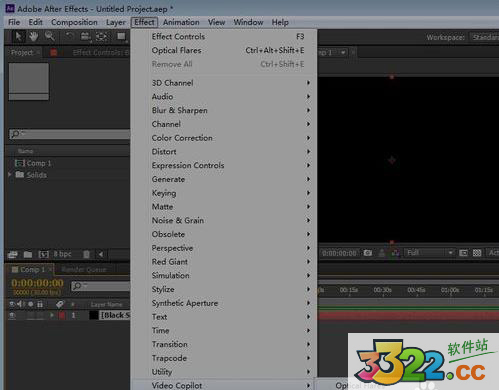499x390 pixels.
Task: Open the File menu
Action: (14, 22)
